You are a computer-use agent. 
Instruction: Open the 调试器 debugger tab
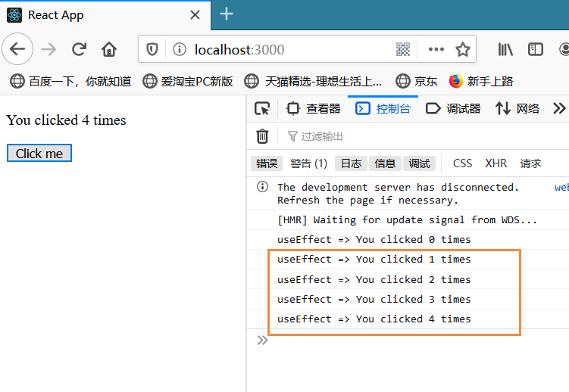[x=453, y=108]
